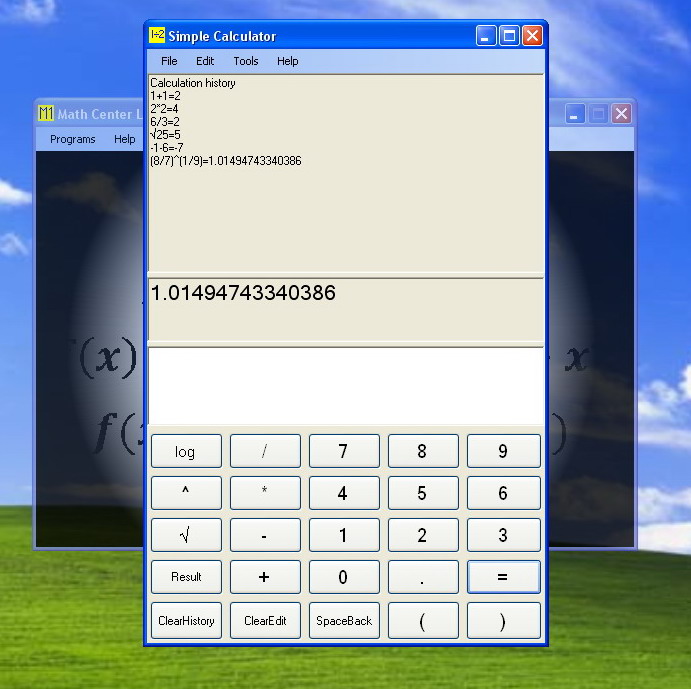Close the Math Center window
This screenshot has width=691, height=689.
pyautogui.click(x=621, y=114)
